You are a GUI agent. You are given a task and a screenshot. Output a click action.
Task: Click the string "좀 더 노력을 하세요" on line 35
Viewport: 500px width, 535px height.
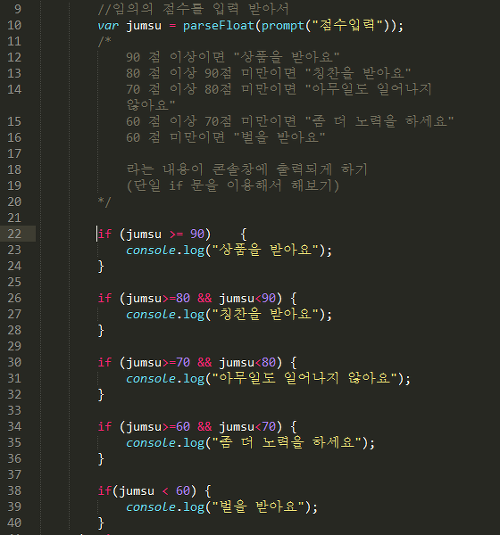pos(287,443)
